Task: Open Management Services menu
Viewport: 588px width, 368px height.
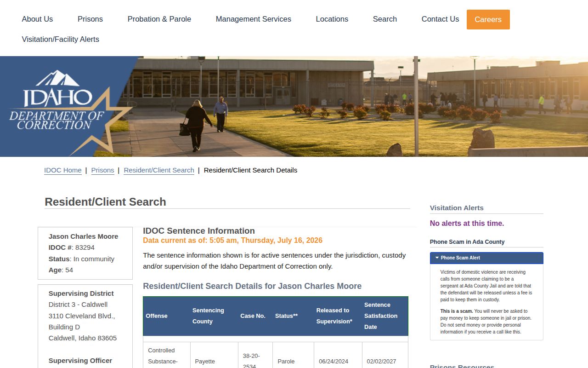Action: point(254,19)
